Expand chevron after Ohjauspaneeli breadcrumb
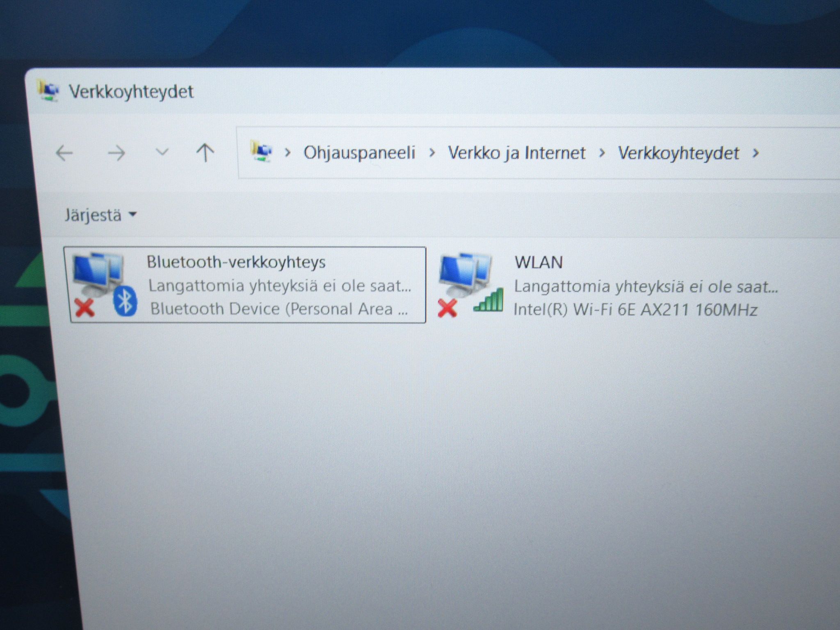840x630 pixels. 432,153
